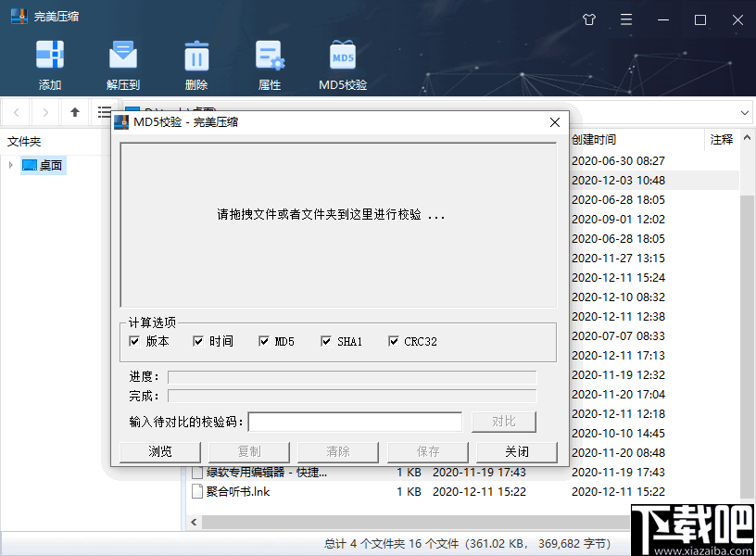
Task: Click the date 2020-07-07 08:33
Action: 618,336
